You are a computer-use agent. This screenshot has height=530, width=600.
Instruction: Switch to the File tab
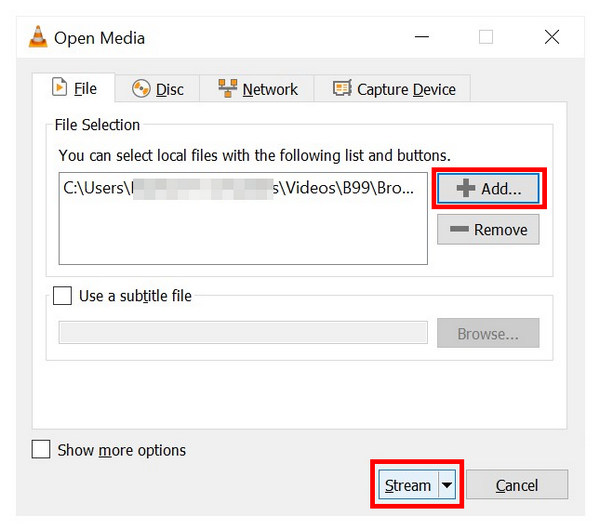click(x=73, y=88)
